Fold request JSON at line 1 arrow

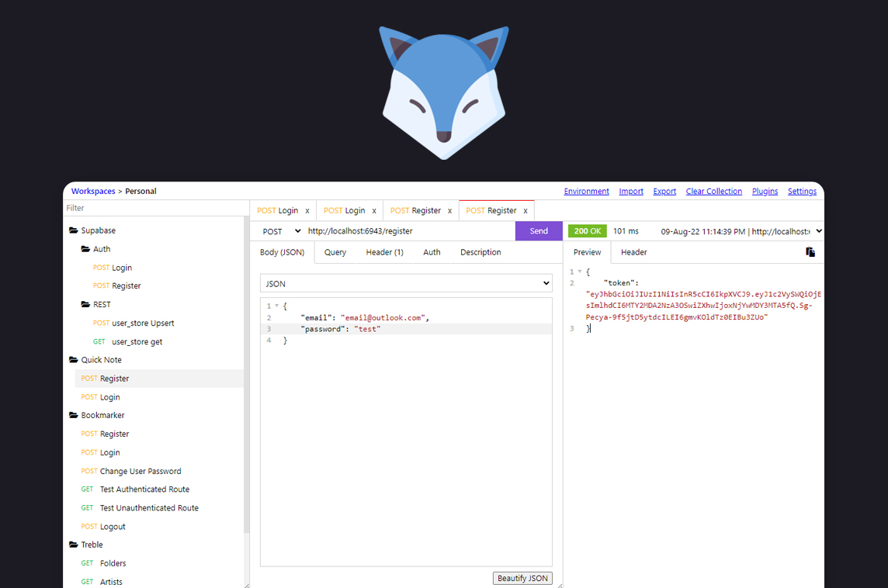(x=277, y=306)
